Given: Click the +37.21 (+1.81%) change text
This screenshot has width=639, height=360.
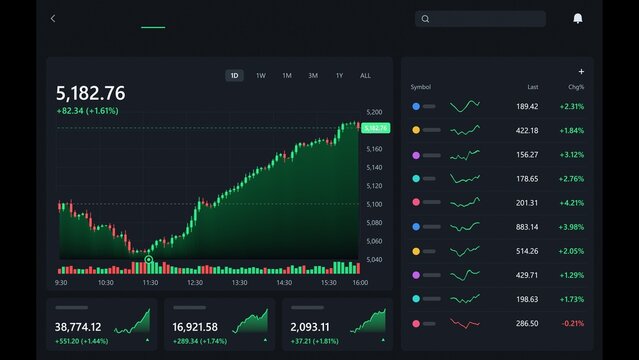Looking at the screenshot, I should [314, 341].
